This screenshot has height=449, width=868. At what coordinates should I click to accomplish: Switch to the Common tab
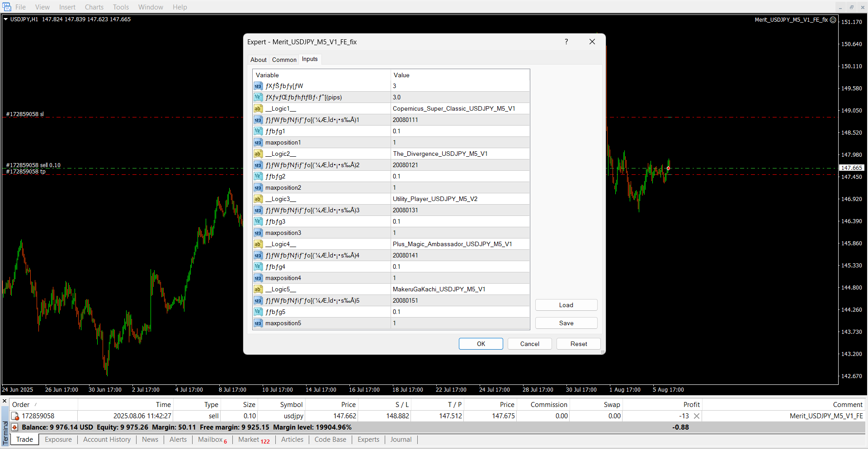point(284,60)
